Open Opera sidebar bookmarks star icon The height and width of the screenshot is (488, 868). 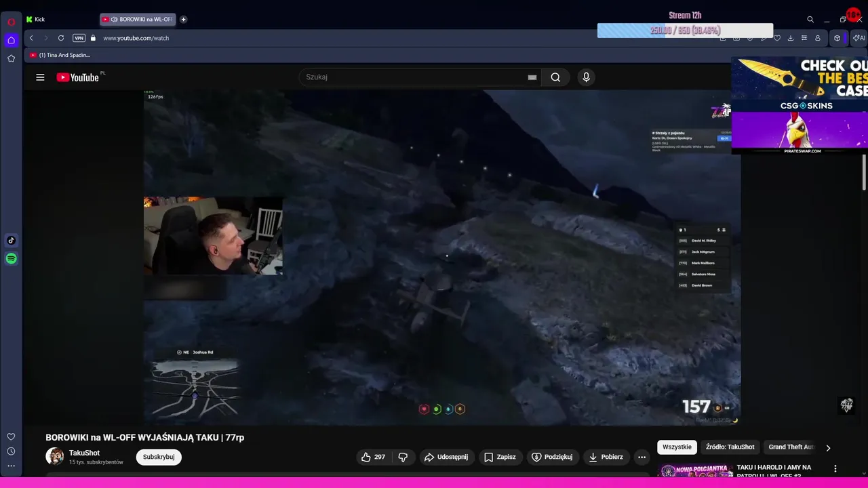11,59
